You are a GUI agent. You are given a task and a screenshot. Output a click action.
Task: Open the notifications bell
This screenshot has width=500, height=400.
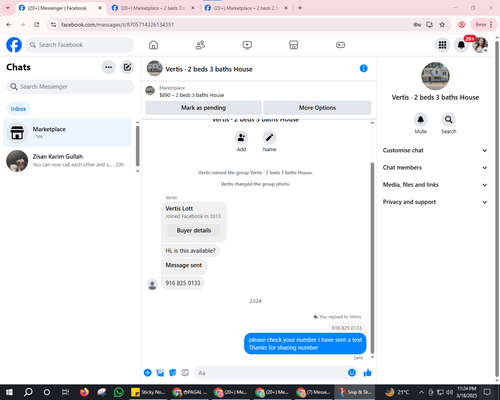[461, 45]
